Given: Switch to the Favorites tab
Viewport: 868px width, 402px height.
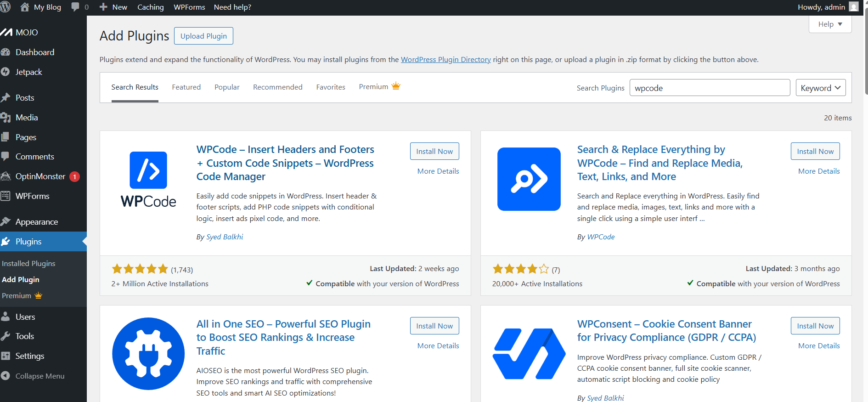Looking at the screenshot, I should point(331,87).
